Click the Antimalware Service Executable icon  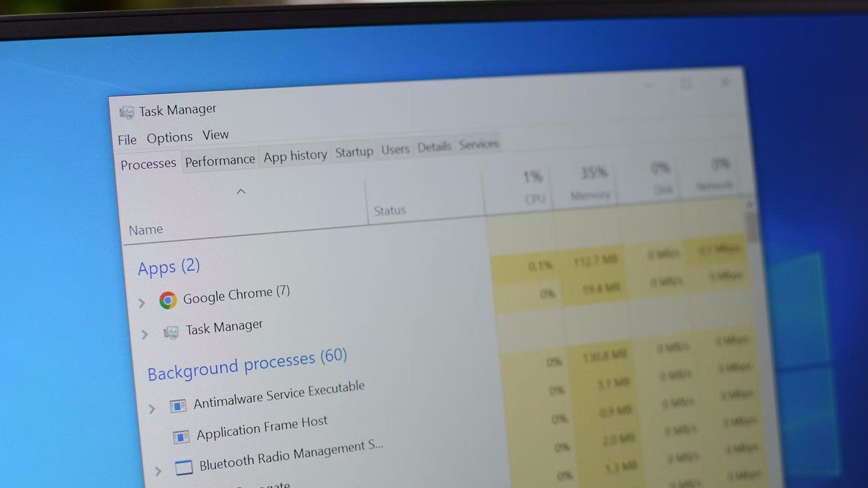pos(178,406)
